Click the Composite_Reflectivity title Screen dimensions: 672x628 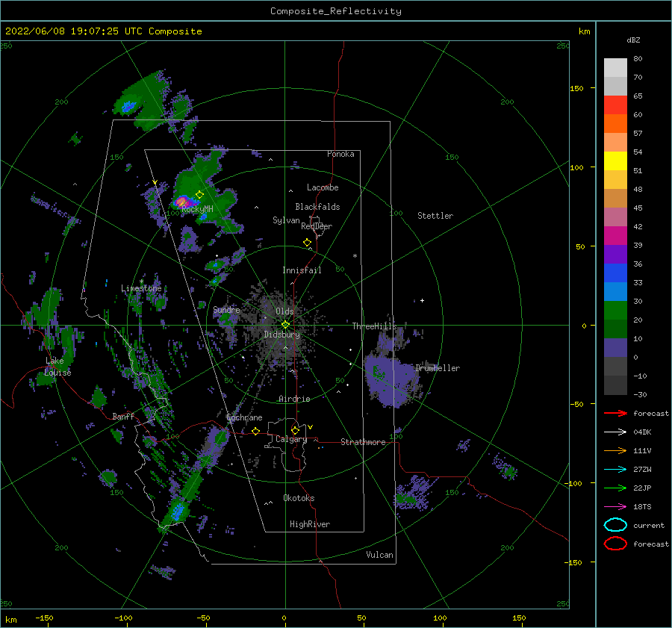(336, 11)
